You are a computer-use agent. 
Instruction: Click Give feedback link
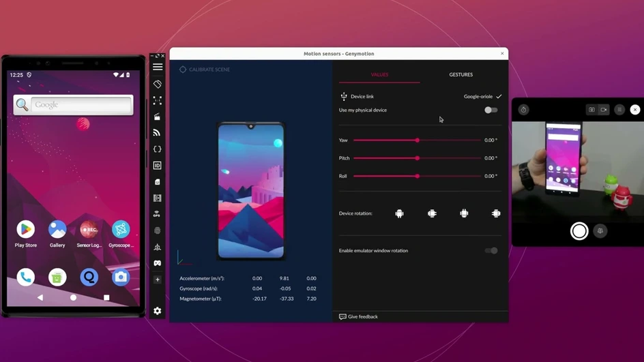tap(359, 316)
